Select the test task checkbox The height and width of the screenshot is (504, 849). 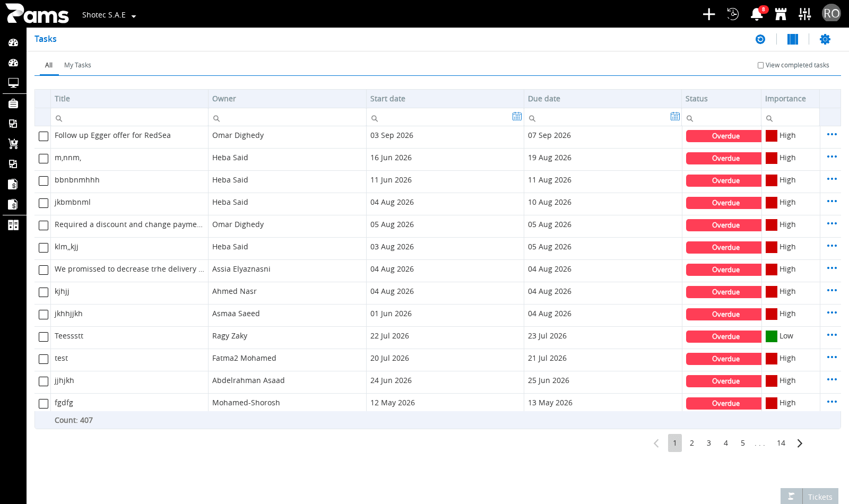pyautogui.click(x=44, y=359)
